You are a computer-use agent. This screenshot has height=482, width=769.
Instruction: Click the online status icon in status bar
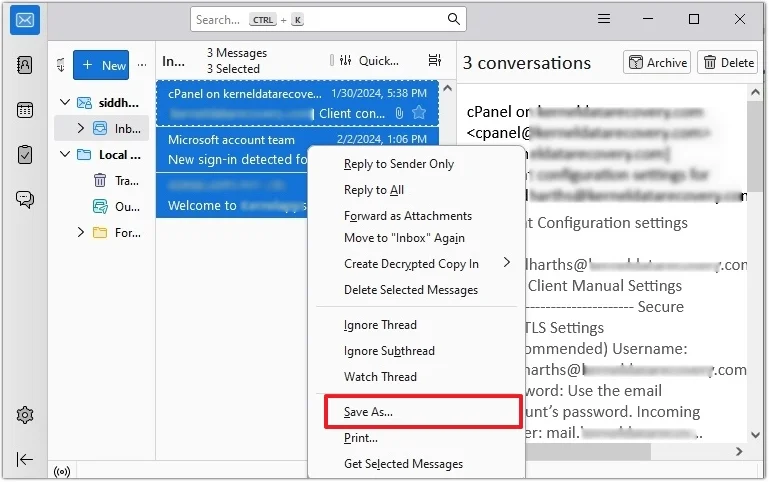(62, 472)
